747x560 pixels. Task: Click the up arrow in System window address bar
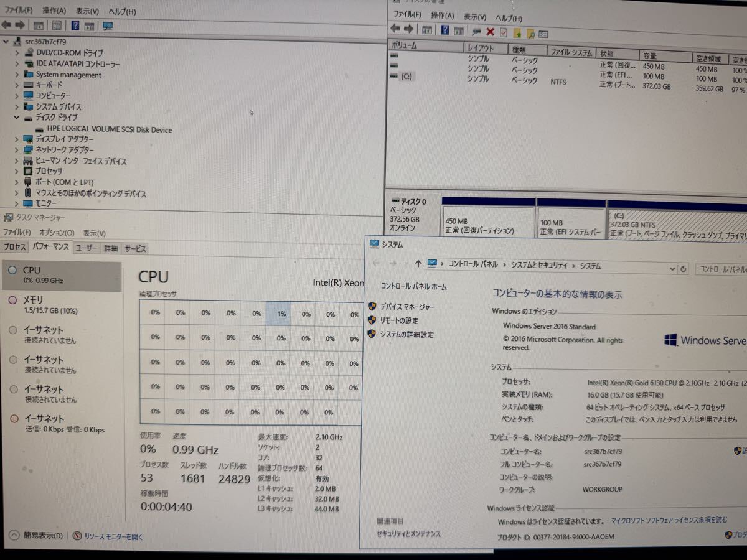418,264
